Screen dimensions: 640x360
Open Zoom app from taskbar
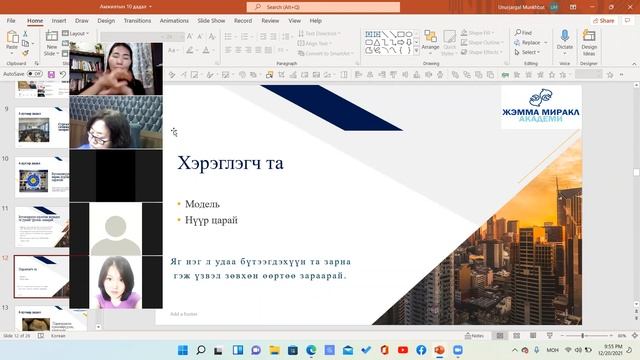[x=458, y=350]
